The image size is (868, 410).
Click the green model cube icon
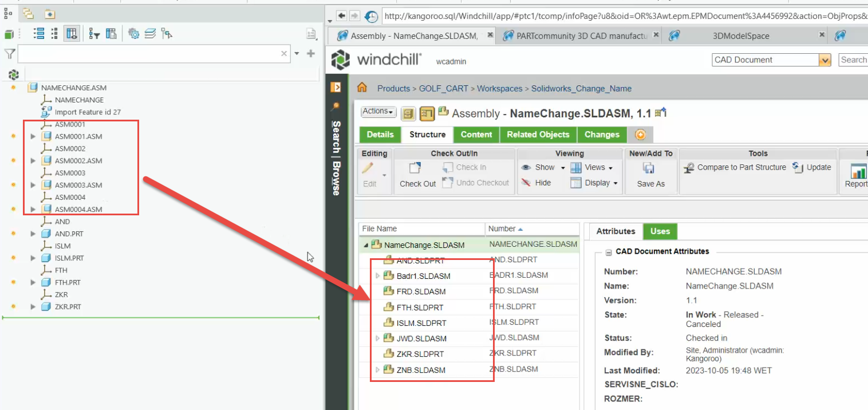[x=9, y=34]
